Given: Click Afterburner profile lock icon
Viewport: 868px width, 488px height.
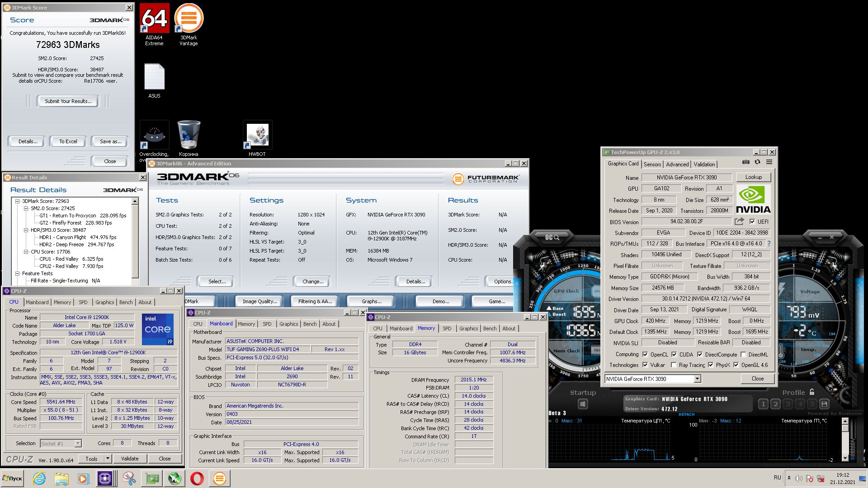Looking at the screenshot, I should [812, 392].
